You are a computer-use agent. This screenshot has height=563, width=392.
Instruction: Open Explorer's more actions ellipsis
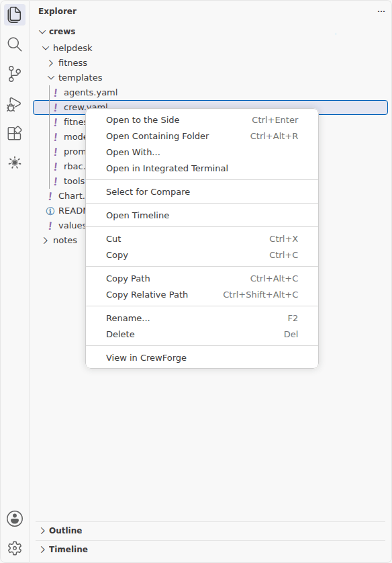(381, 11)
